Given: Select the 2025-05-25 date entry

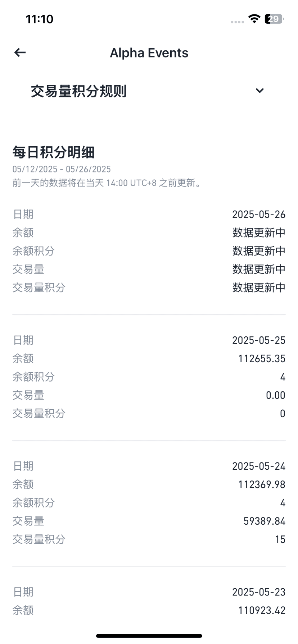Looking at the screenshot, I should tap(258, 340).
